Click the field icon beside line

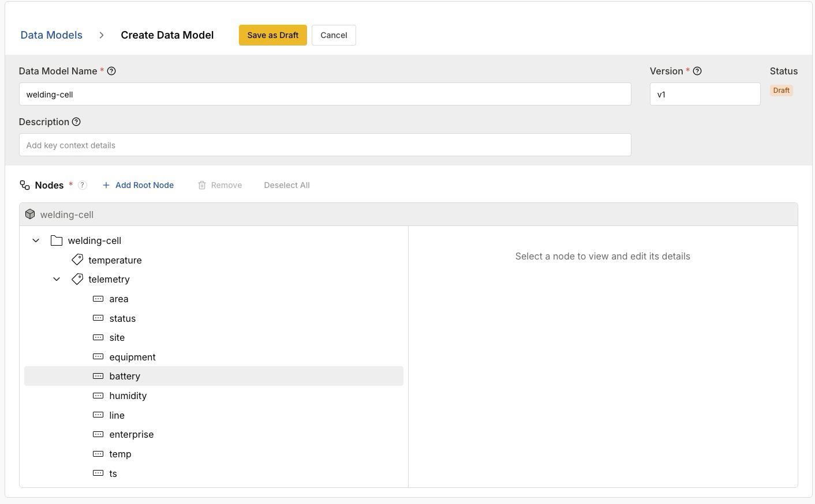[98, 415]
